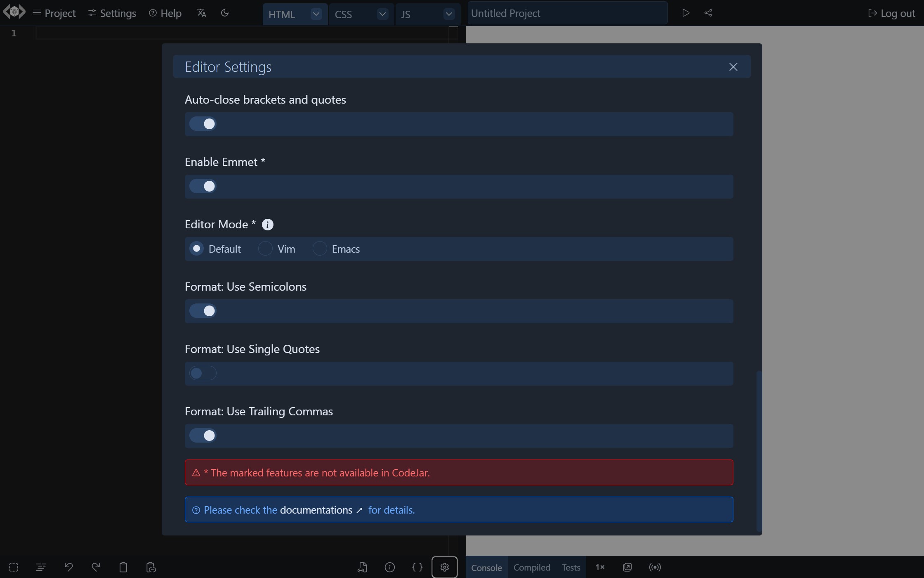Expand the JS editor dropdown
This screenshot has width=924, height=578.
point(449,13)
